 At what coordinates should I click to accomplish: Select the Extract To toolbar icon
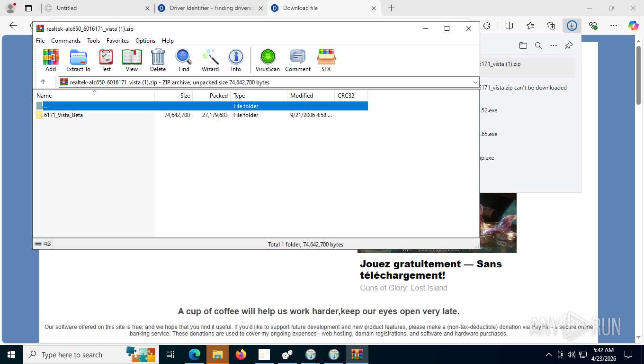click(x=78, y=60)
